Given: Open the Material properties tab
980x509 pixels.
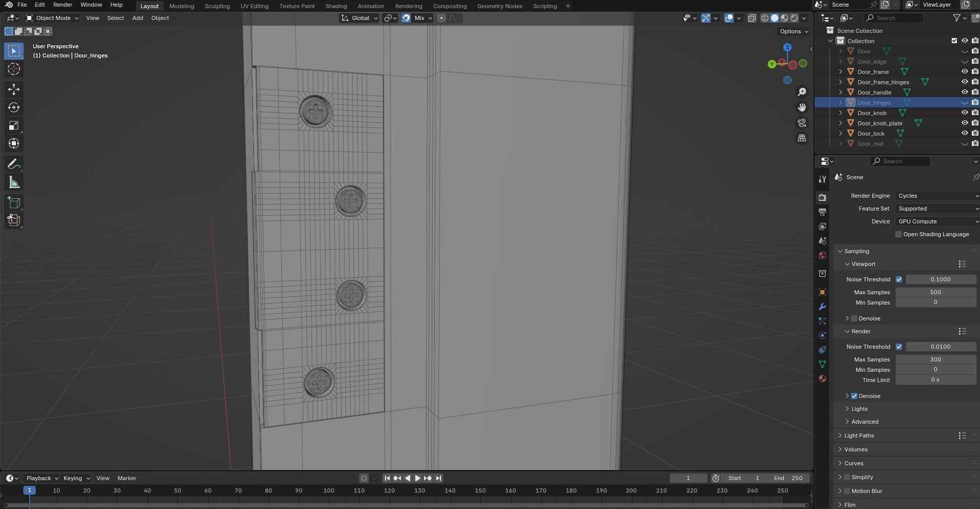Looking at the screenshot, I should [822, 379].
